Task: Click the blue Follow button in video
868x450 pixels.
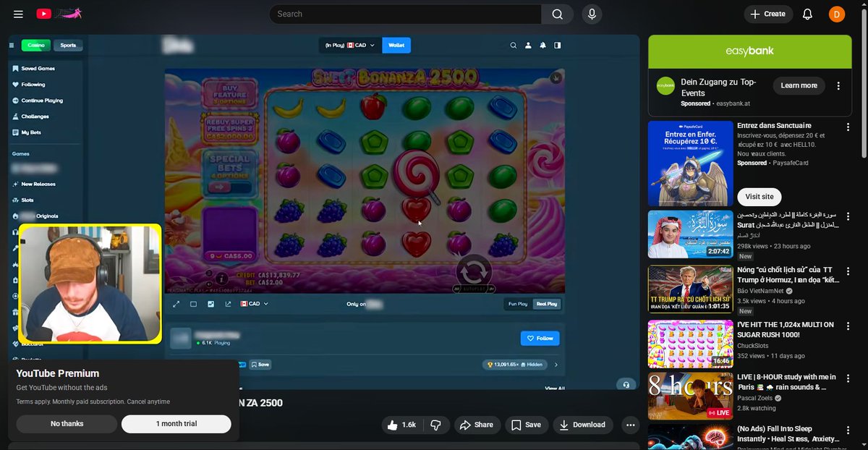Action: [x=540, y=338]
